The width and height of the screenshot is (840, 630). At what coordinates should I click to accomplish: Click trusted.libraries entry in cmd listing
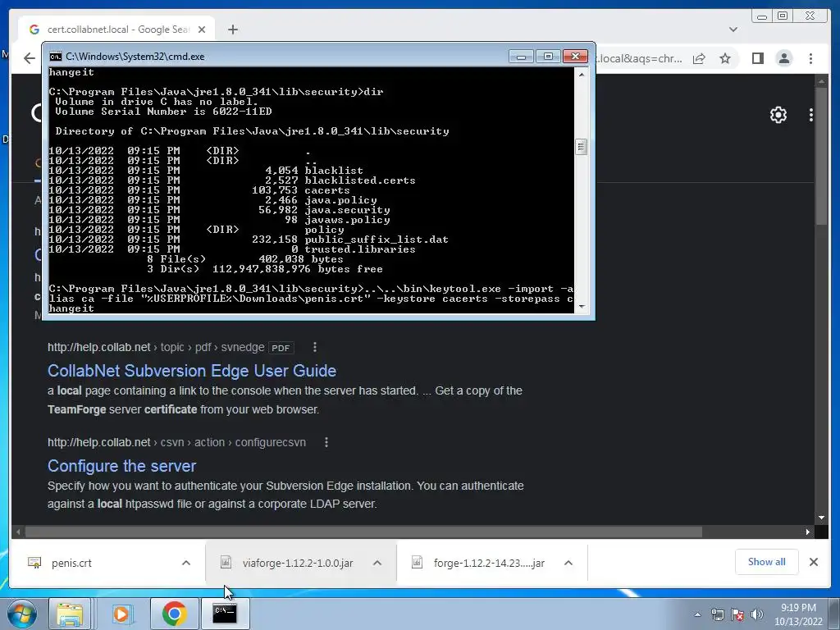359,249
